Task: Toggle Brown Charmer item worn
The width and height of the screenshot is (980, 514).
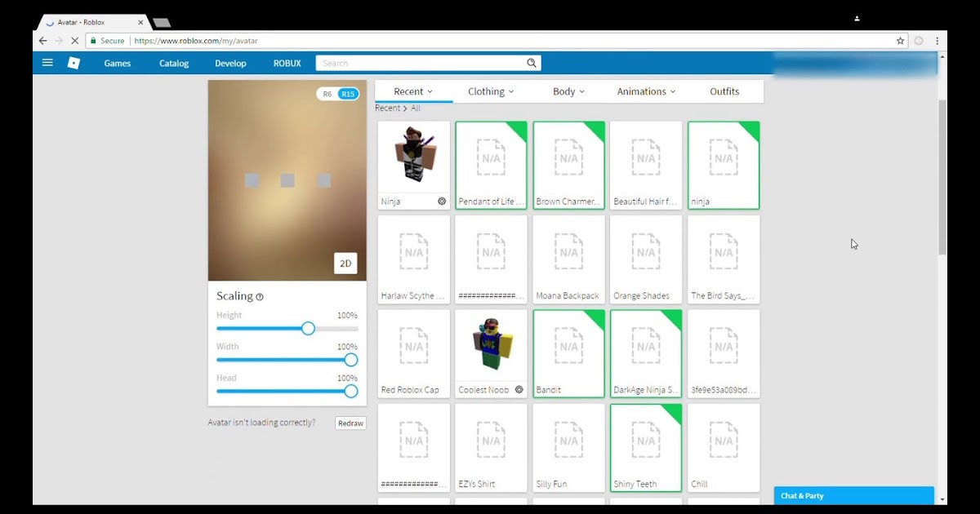Action: pyautogui.click(x=568, y=166)
